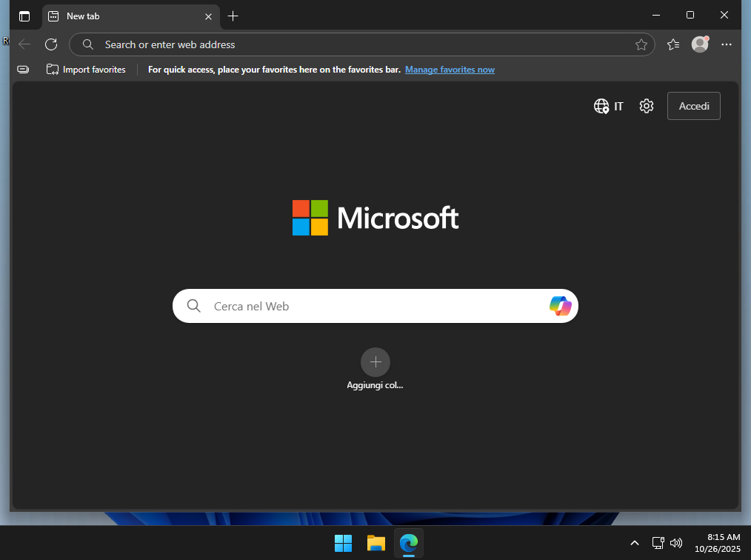Open the tab actions menu icon
The height and width of the screenshot is (560, 751).
click(24, 16)
